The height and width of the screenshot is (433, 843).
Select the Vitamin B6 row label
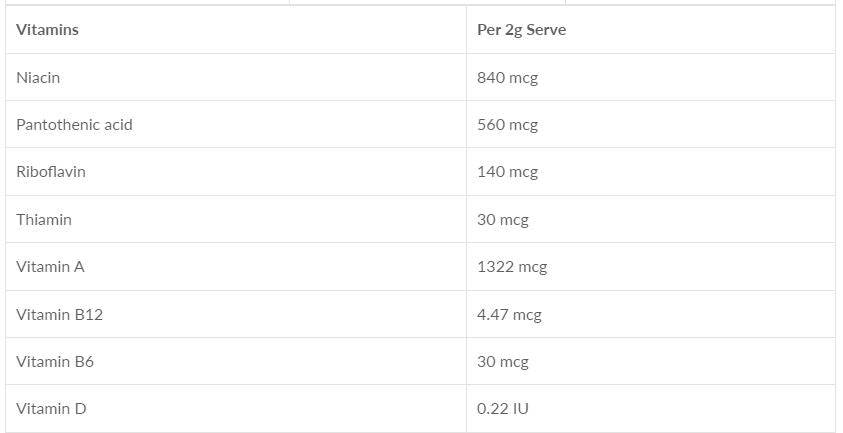click(55, 361)
